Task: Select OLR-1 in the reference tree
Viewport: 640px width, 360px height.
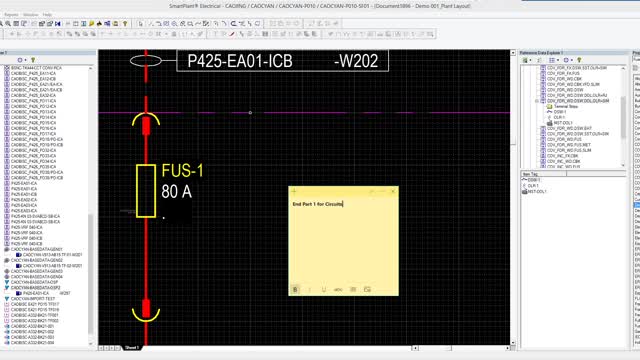Action: coord(559,118)
